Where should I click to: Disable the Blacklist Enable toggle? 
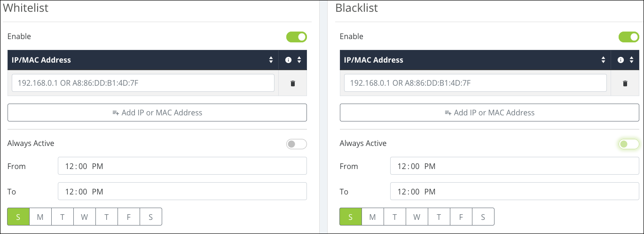coord(629,37)
